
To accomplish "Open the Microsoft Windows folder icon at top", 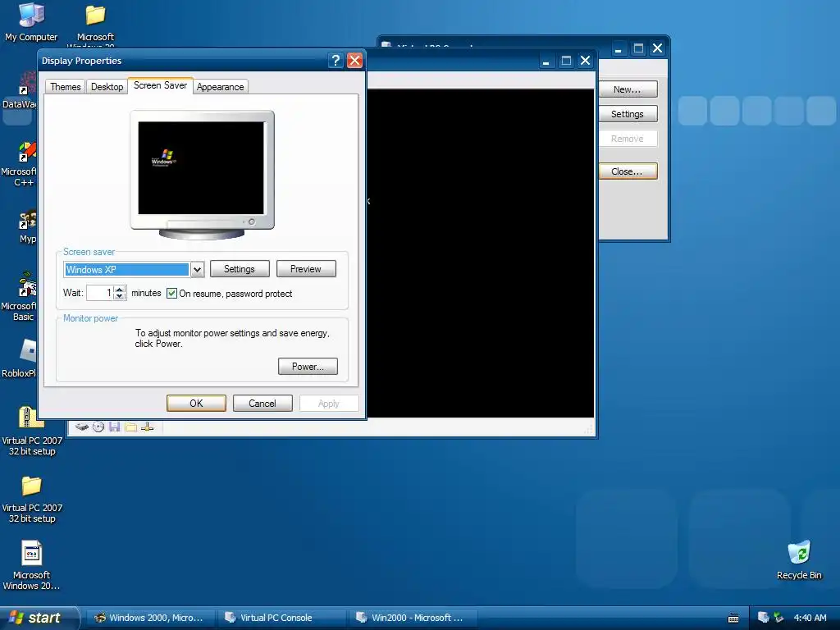I will coord(95,24).
